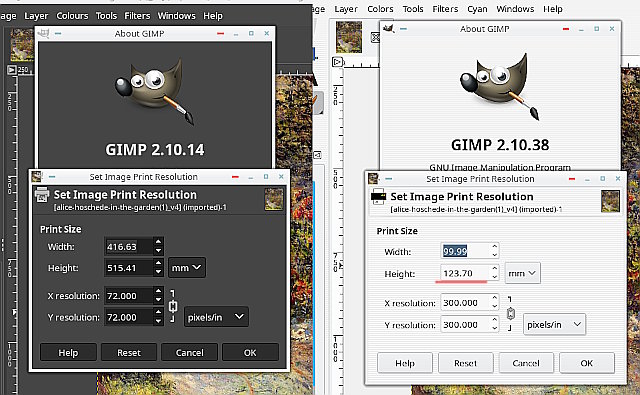Open Filters menu in left GIMP window

(x=137, y=16)
